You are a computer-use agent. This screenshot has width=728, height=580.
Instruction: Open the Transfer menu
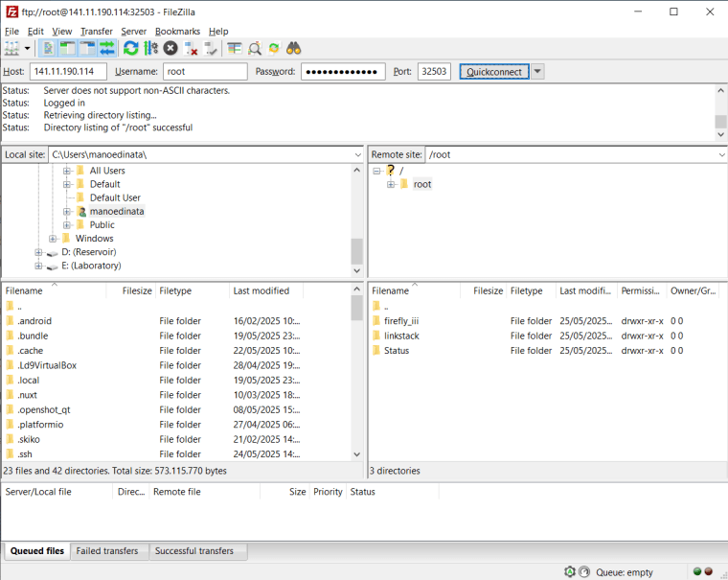(97, 31)
